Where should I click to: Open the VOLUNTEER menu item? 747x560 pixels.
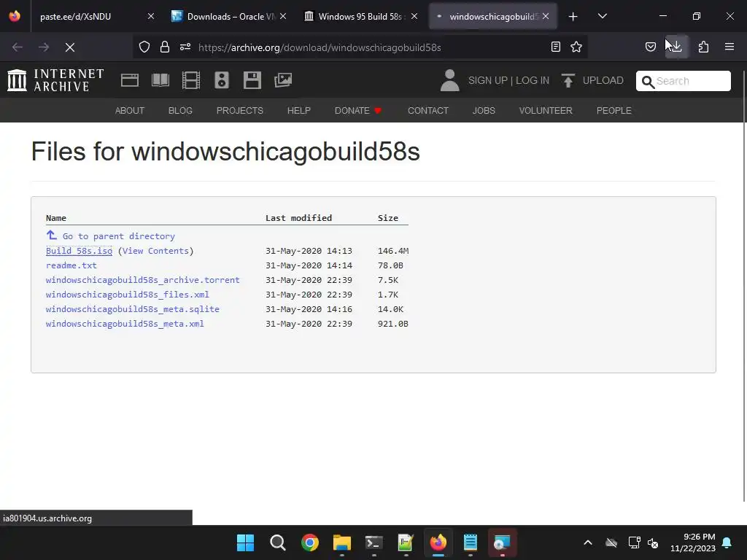[x=546, y=111]
